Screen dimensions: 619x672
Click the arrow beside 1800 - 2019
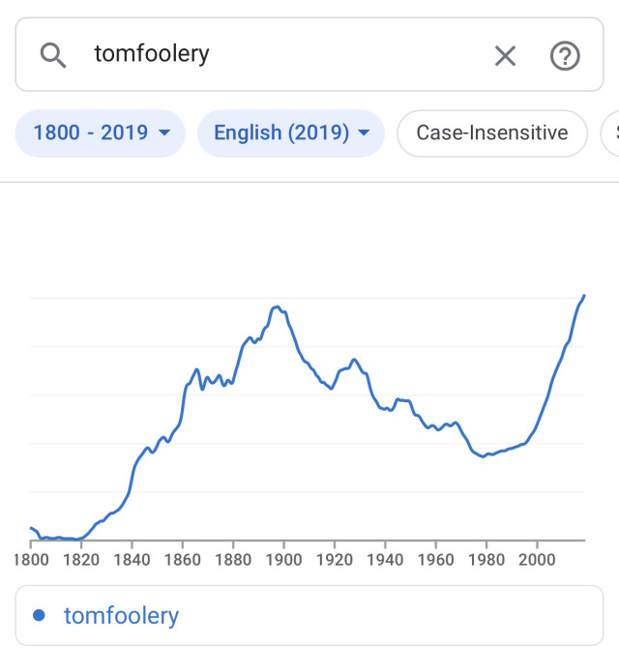[164, 133]
